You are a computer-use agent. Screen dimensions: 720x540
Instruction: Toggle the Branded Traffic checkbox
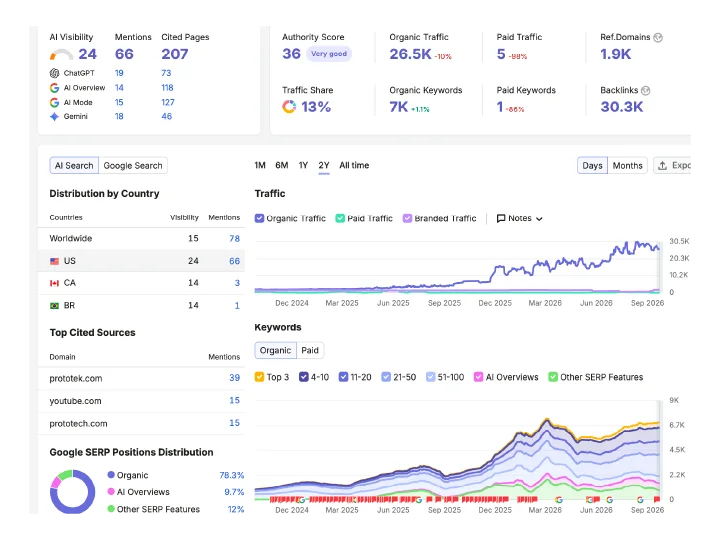407,219
